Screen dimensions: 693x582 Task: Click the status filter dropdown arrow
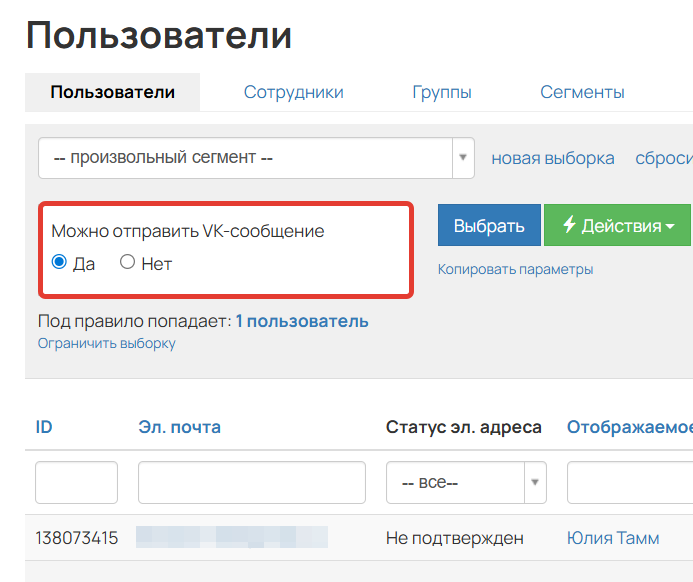pos(535,483)
